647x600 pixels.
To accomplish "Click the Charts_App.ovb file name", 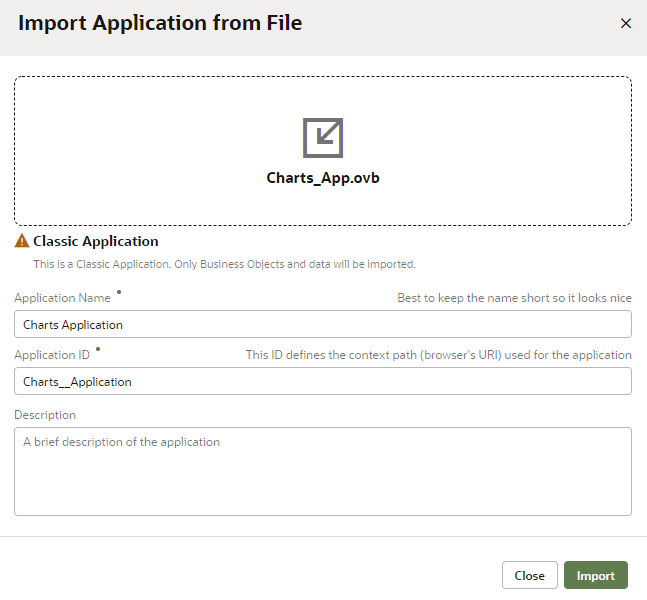I will click(x=323, y=178).
